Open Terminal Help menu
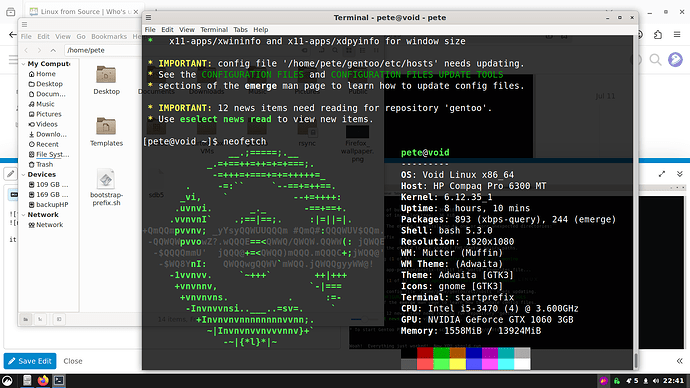Viewport: 690px width, 388px height. tap(261, 29)
